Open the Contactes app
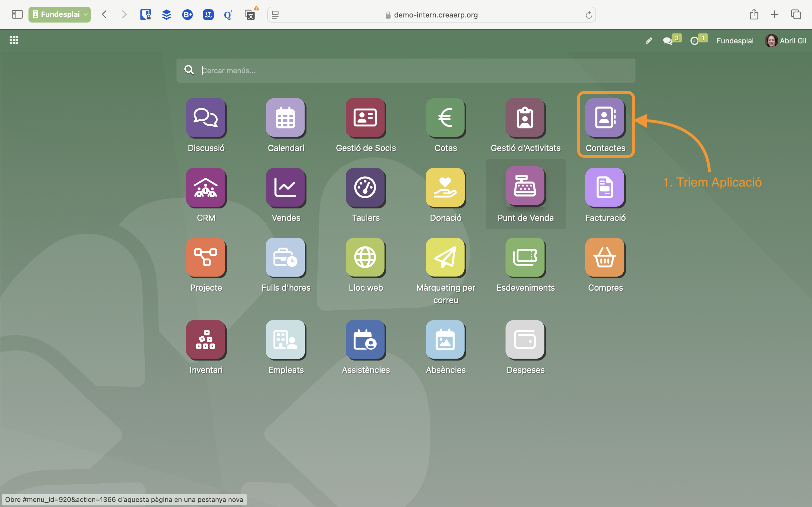812x507 pixels. pos(605,118)
